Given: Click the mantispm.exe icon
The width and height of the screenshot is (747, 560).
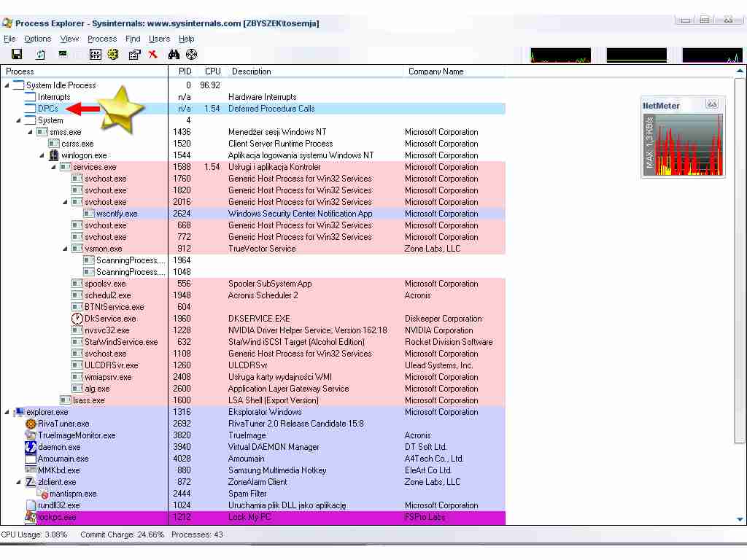Looking at the screenshot, I should (x=43, y=494).
